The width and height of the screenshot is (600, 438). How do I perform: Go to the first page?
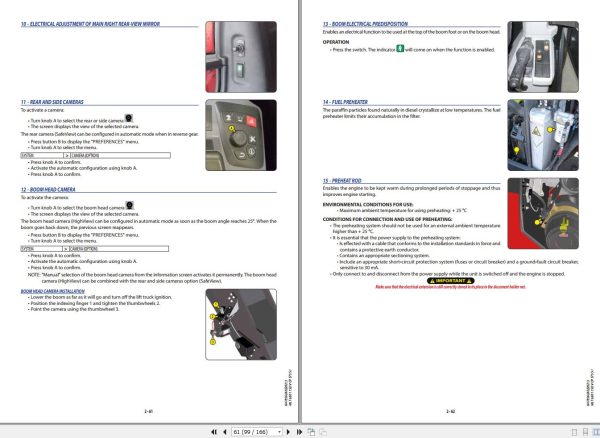pyautogui.click(x=214, y=432)
